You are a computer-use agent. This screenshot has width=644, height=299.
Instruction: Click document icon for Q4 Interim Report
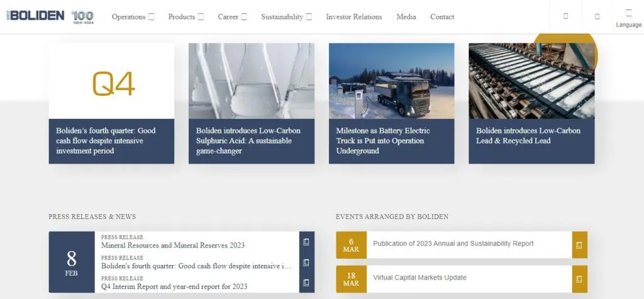pos(306,283)
